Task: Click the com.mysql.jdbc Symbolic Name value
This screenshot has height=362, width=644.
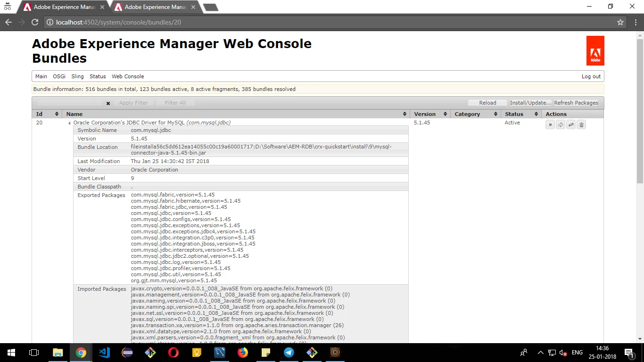Action: 151,130
